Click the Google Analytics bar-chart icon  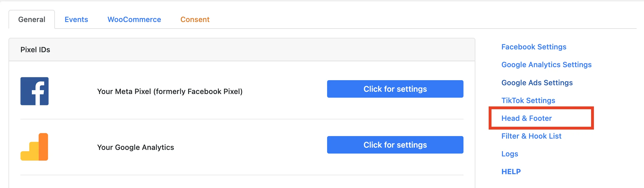34,147
